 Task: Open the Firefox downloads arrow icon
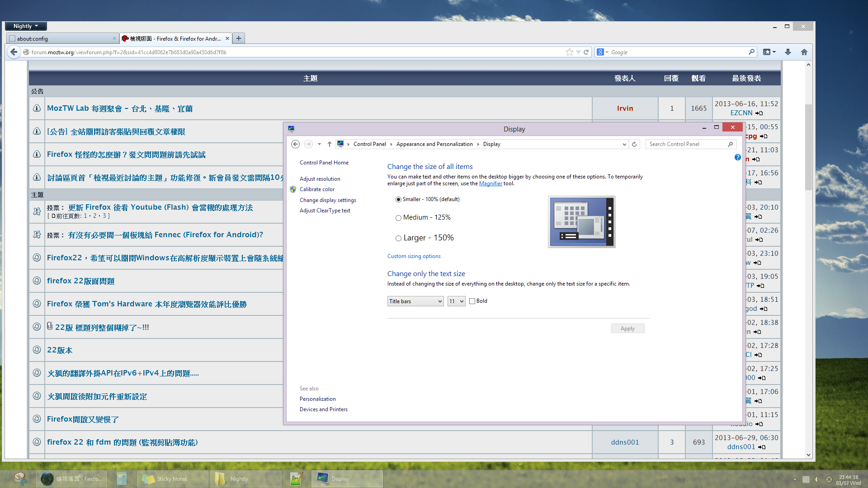point(788,52)
